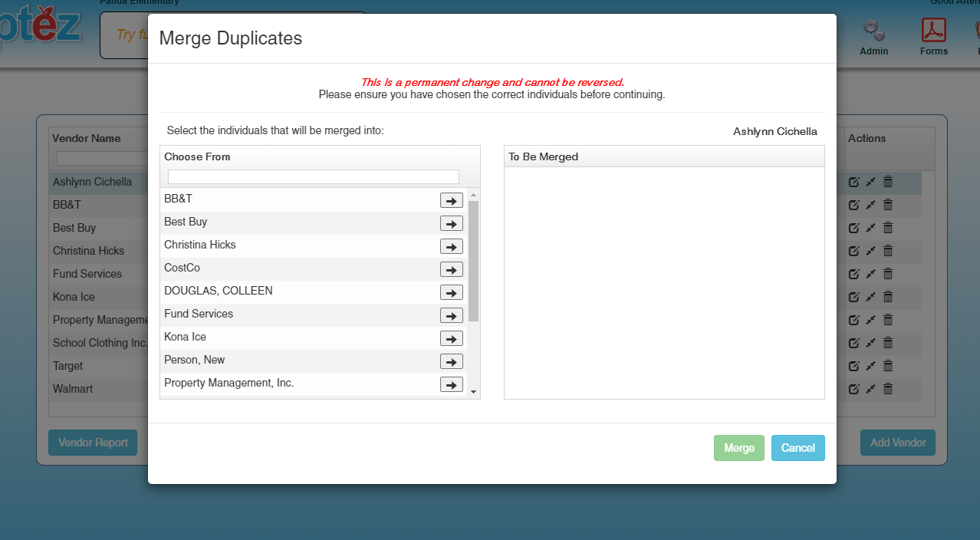Click the Choose From scrollbar thumb
This screenshot has width=980, height=540.
click(473, 261)
